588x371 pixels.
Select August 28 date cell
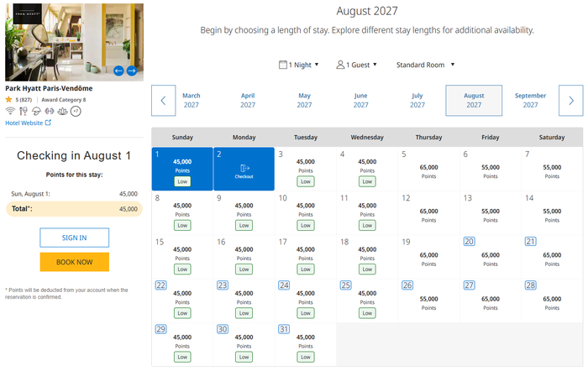tap(552, 300)
